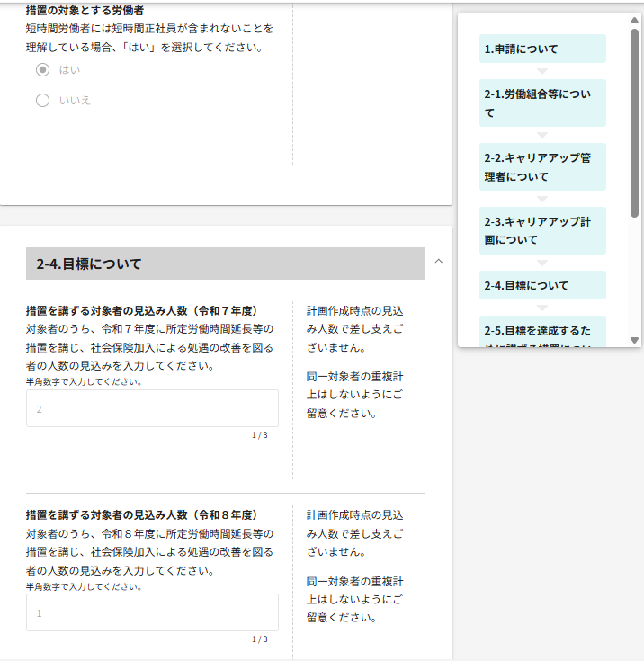Select 2-4.目標について in the side navigation
Image resolution: width=644 pixels, height=661 pixels.
[541, 285]
